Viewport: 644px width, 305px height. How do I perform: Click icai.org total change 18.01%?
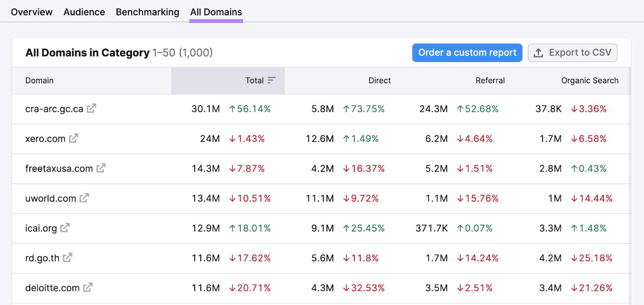tap(250, 228)
